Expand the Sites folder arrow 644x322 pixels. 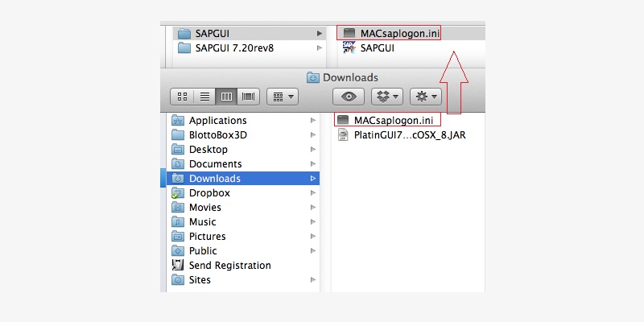[313, 279]
